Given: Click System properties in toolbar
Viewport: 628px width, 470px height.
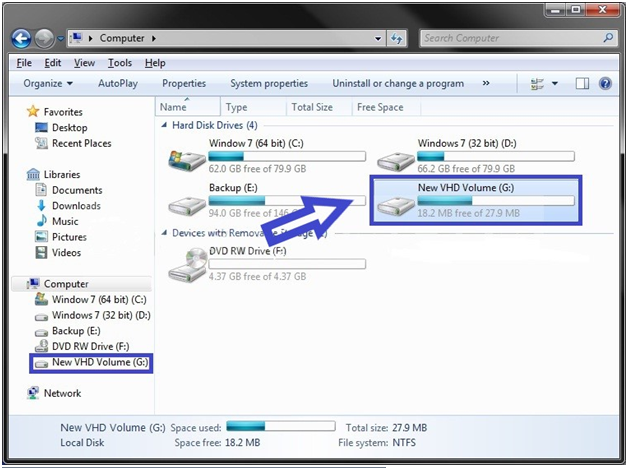Looking at the screenshot, I should point(269,83).
